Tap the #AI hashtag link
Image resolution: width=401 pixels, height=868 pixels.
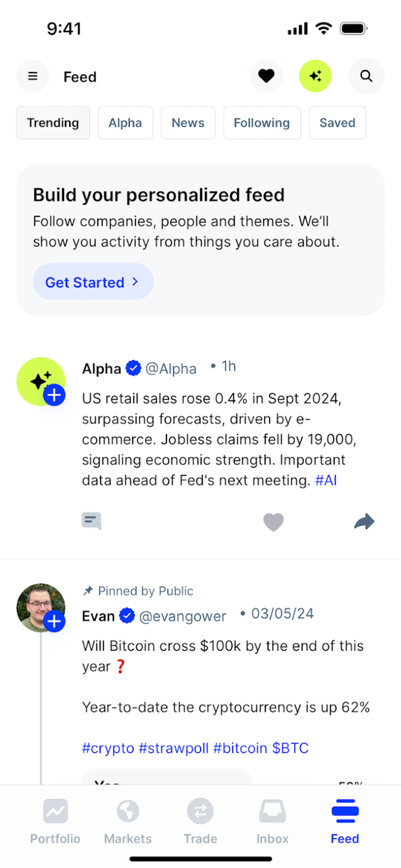point(326,480)
